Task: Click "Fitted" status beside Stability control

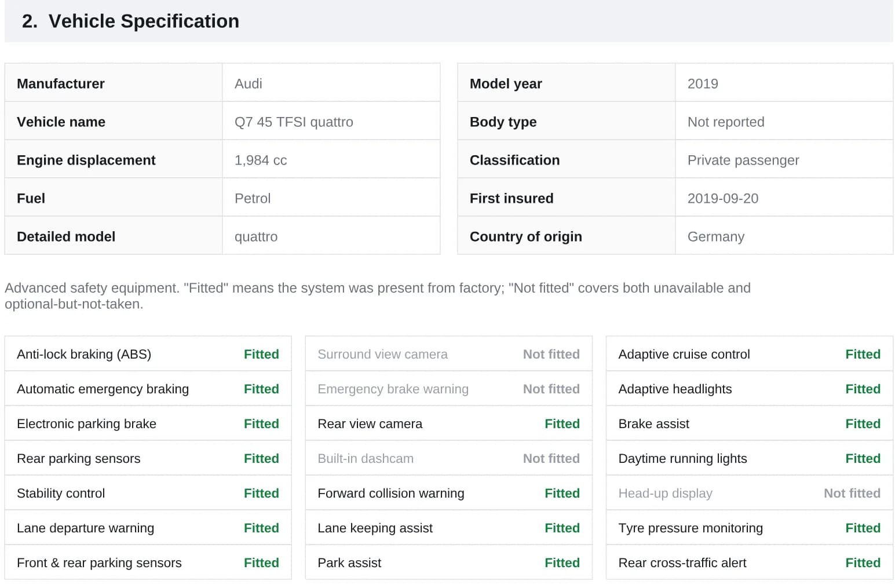Action: click(261, 493)
